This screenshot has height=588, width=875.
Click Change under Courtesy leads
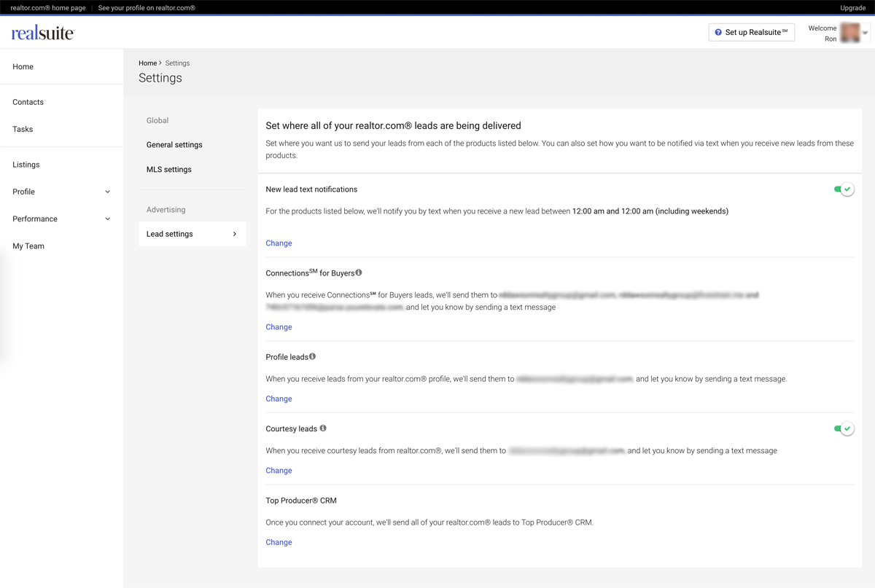click(x=279, y=471)
